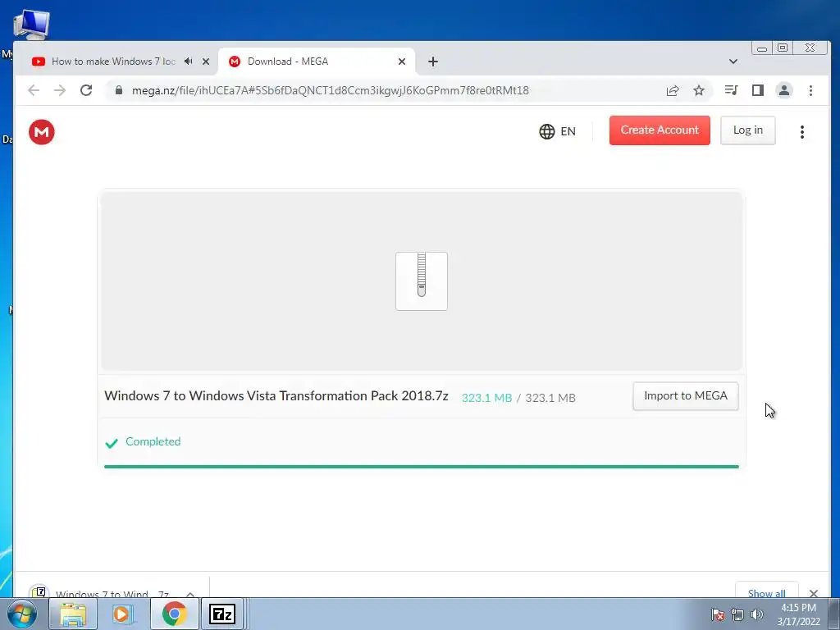Viewport: 840px width, 630px height.
Task: Toggle Chrome side panel icon
Action: click(757, 90)
